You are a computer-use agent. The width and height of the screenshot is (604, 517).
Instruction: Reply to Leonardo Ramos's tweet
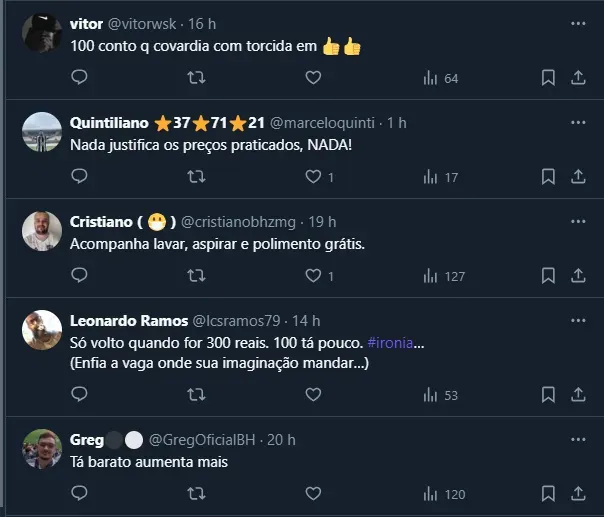[x=80, y=394]
